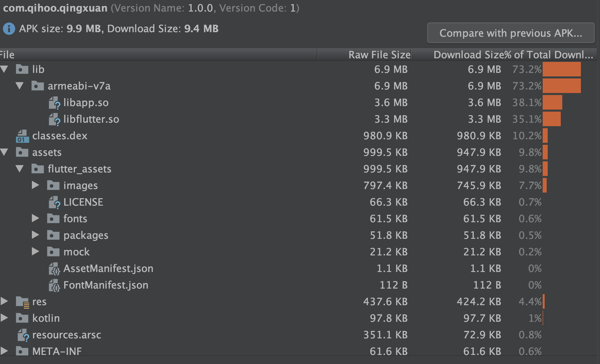Select the FontManifest.json file name
600x364 pixels.
[x=106, y=285]
